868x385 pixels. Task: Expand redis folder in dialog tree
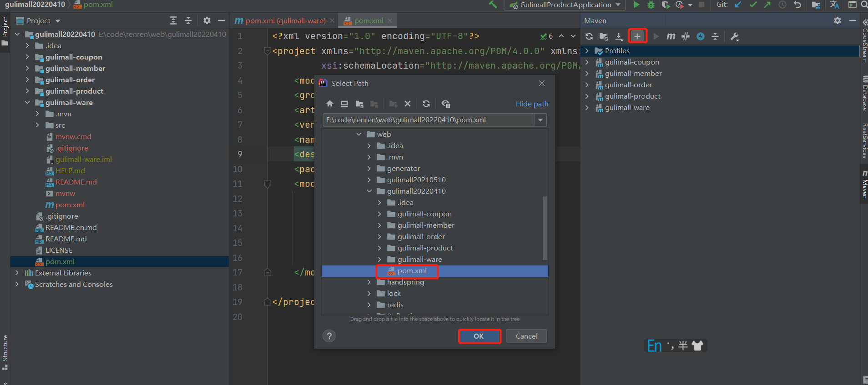pyautogui.click(x=369, y=305)
